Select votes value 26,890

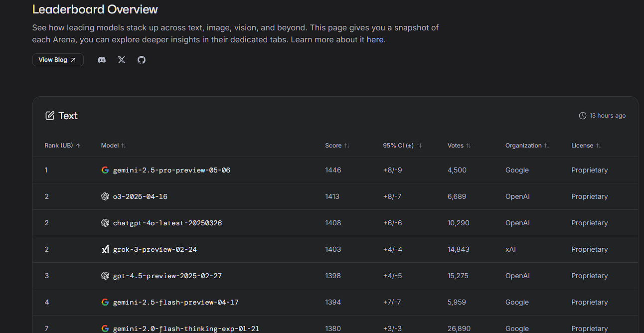(x=459, y=329)
